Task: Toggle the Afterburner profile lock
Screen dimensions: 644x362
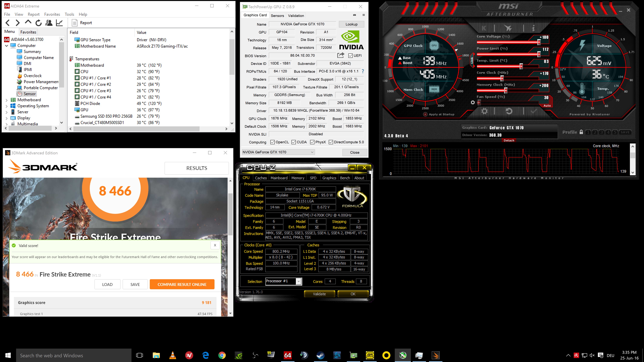Action: coord(581,132)
